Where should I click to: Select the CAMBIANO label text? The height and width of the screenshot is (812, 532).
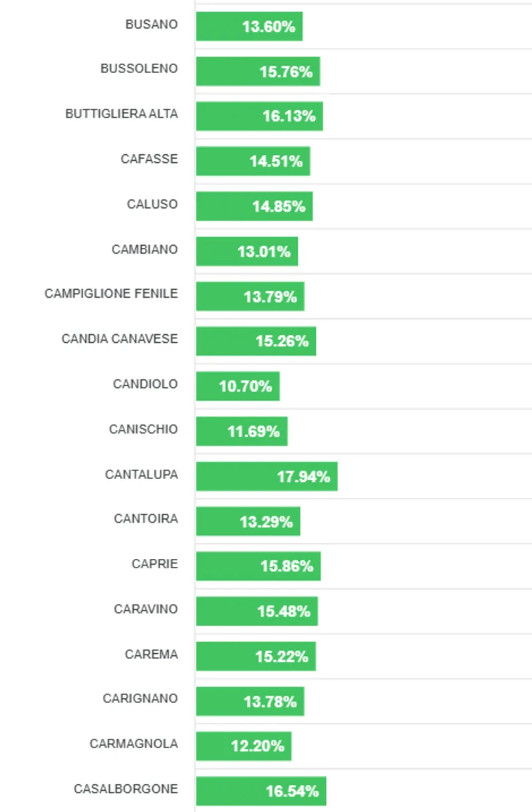[144, 249]
